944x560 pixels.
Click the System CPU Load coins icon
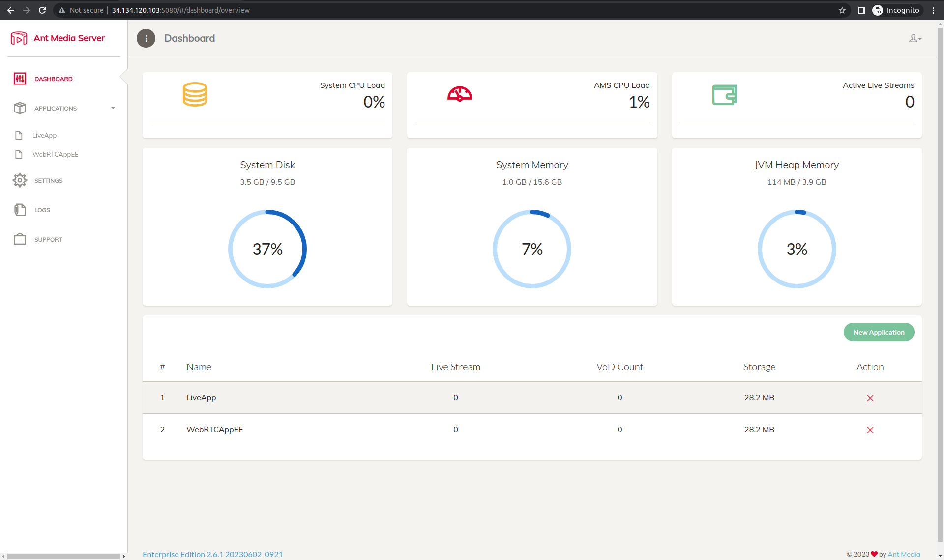195,94
